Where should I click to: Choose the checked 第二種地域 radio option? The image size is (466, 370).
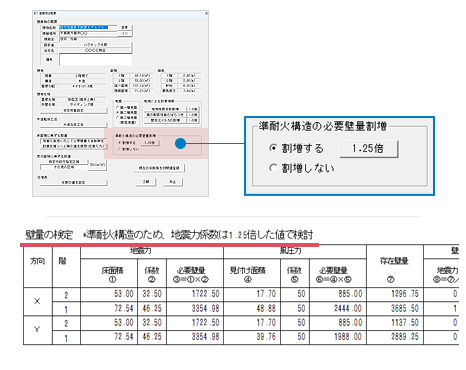(118, 112)
